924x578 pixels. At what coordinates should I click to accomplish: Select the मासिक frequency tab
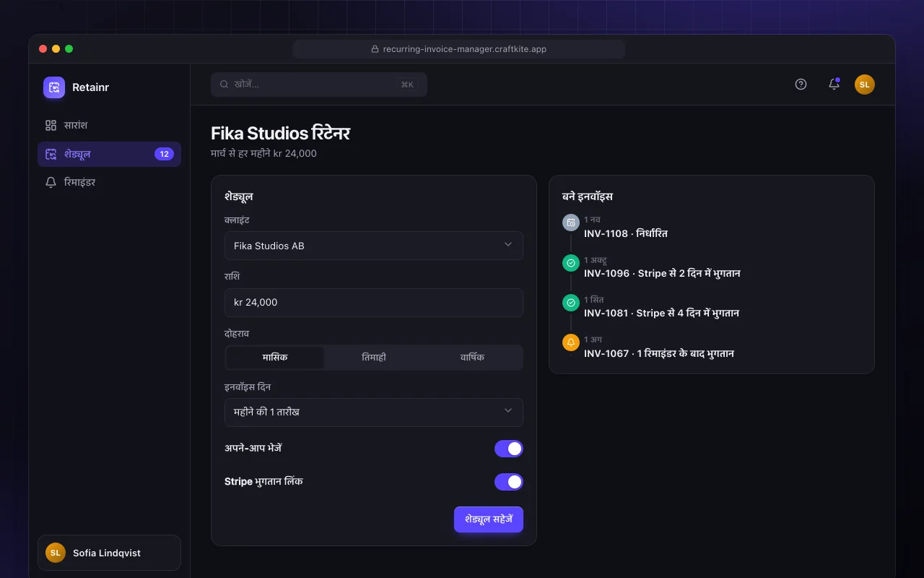point(275,358)
